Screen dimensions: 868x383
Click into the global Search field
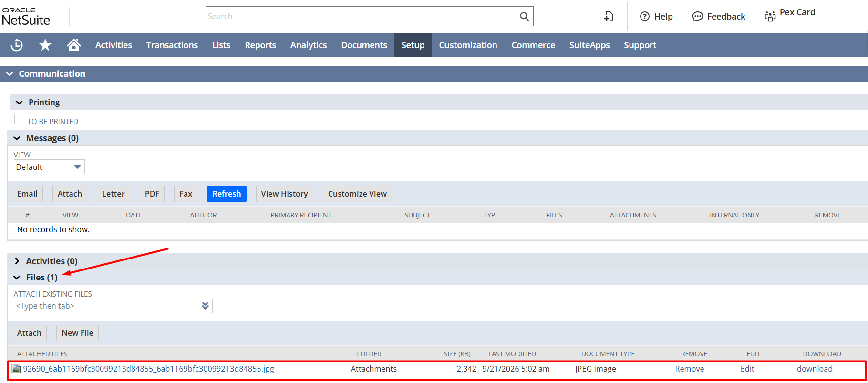coord(362,16)
